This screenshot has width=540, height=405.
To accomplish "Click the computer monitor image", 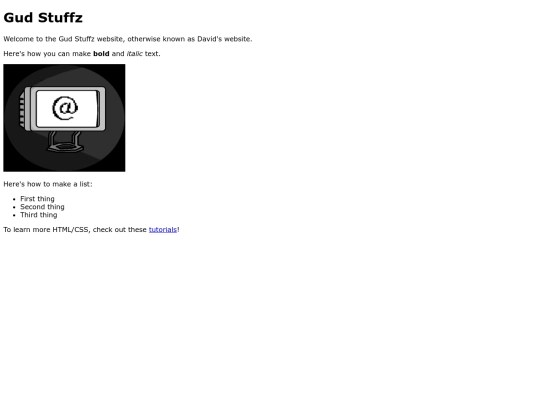I will 64,118.
